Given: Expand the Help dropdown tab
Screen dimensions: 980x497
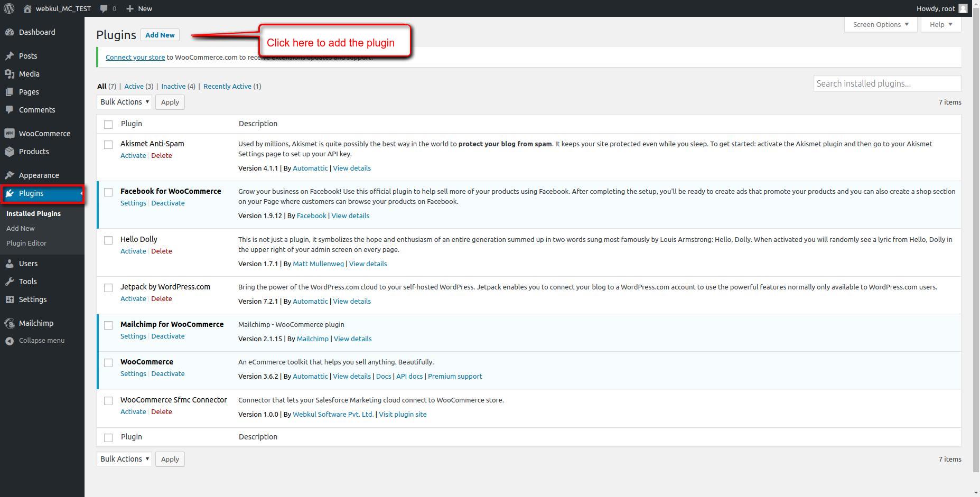Looking at the screenshot, I should pos(940,24).
